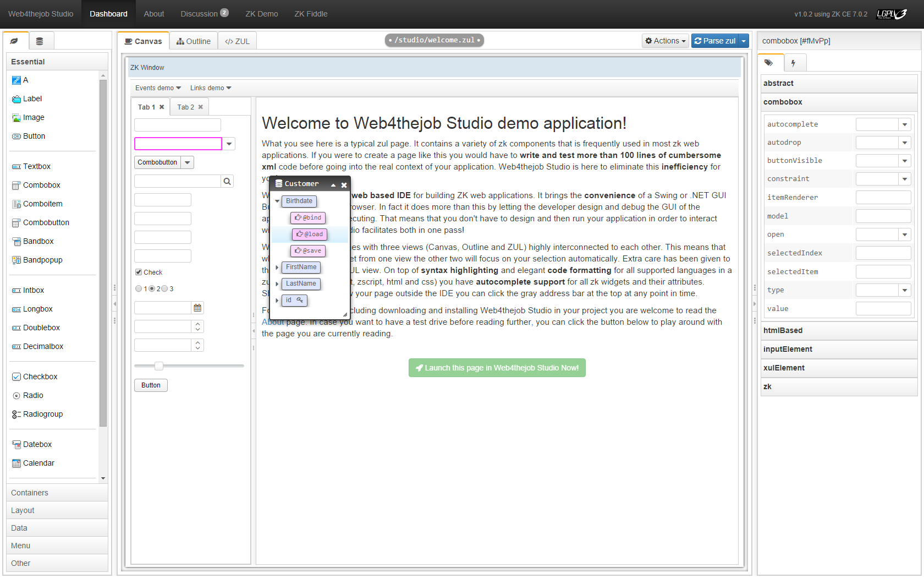Image resolution: width=924 pixels, height=578 pixels.
Task: Select radio option 1
Action: pos(139,288)
